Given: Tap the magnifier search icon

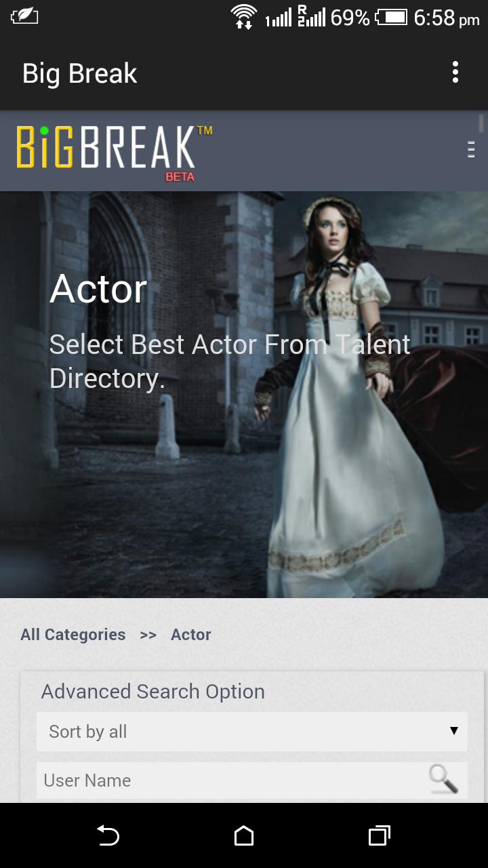Looking at the screenshot, I should [444, 779].
